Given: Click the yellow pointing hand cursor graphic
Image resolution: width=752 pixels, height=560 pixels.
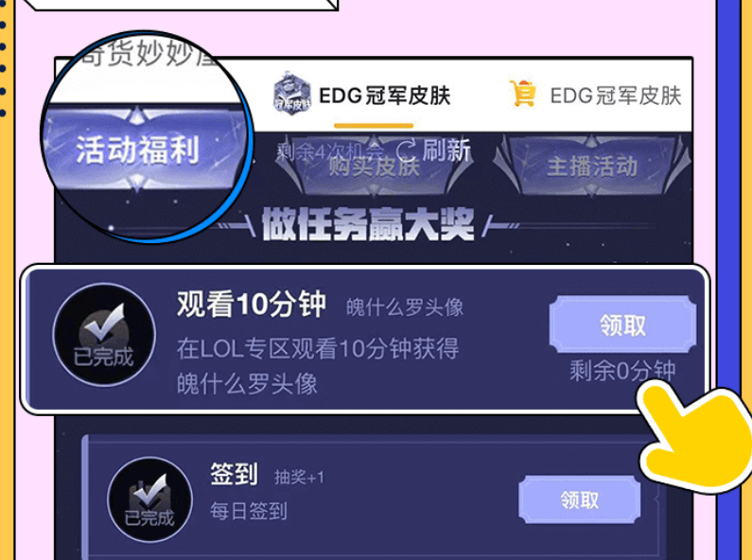Looking at the screenshot, I should (695, 435).
